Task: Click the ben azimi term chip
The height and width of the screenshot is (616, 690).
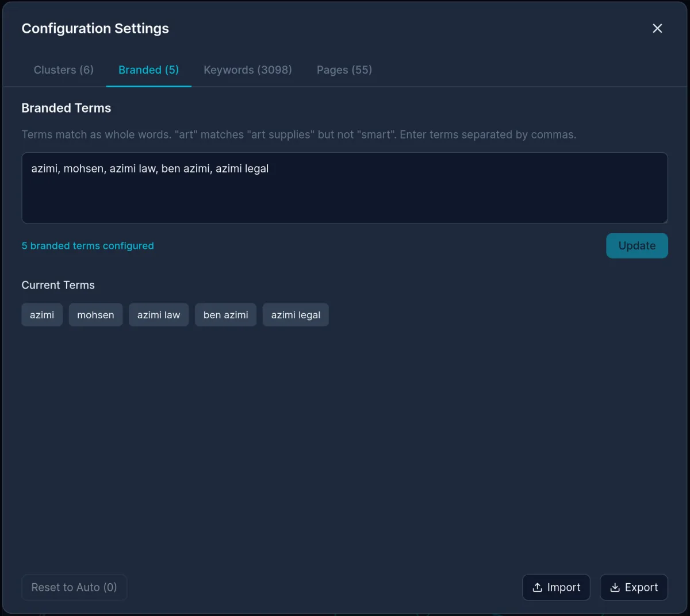Action: (x=225, y=314)
